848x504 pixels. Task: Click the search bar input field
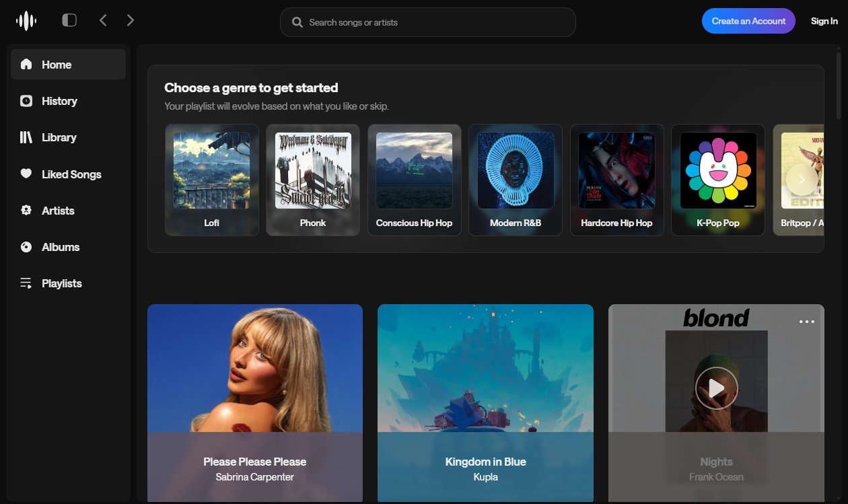coord(427,22)
